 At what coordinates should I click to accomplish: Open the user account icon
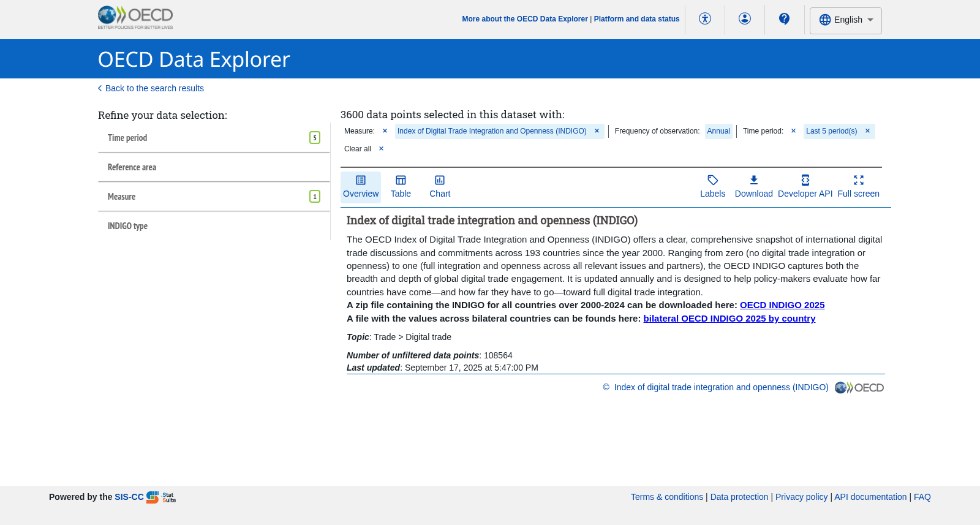point(745,19)
